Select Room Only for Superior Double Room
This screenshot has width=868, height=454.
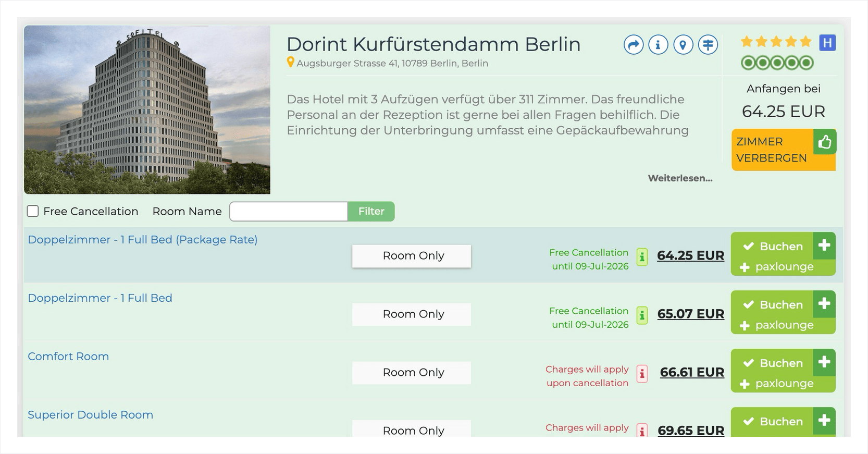(412, 429)
